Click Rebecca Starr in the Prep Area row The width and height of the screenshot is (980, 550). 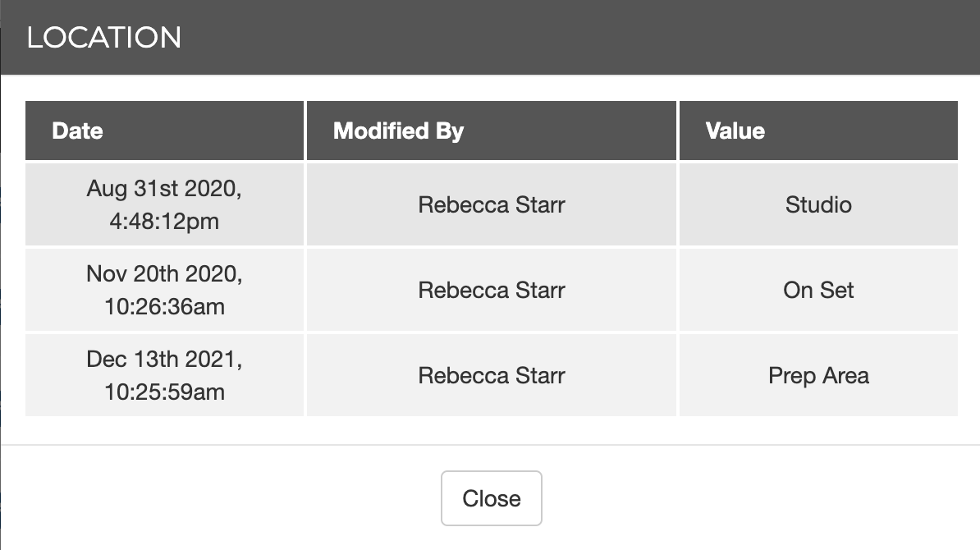coord(491,375)
